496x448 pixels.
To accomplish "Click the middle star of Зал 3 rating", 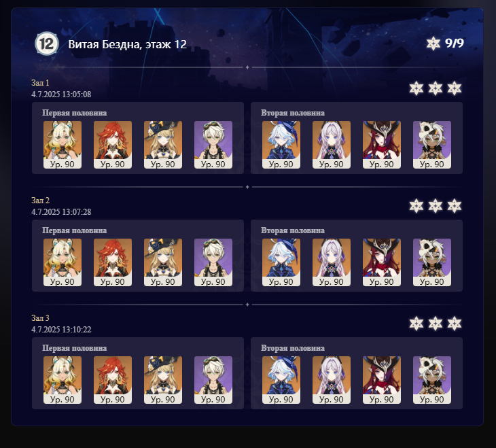I will (x=436, y=324).
